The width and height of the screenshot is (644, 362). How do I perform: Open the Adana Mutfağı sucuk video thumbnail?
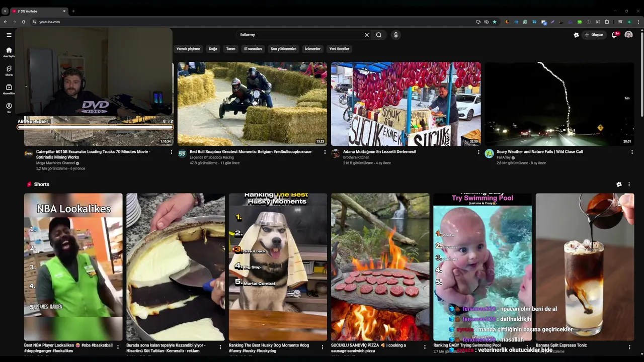pos(406,104)
